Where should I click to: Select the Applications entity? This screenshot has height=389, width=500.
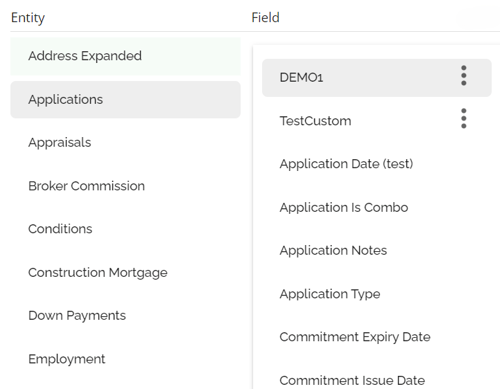click(125, 100)
